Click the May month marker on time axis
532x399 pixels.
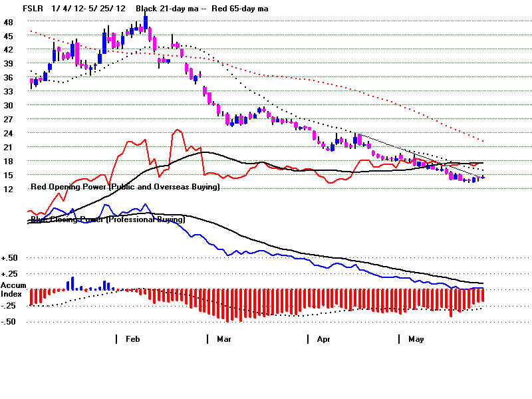(416, 339)
